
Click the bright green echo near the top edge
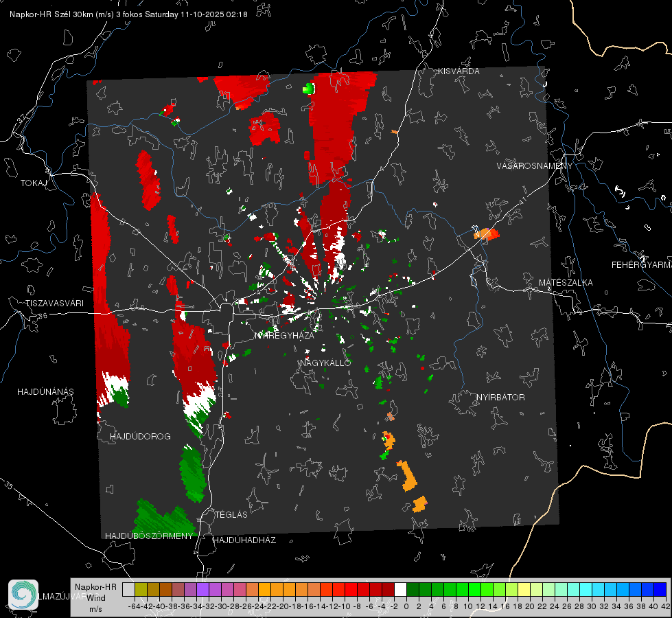309,89
